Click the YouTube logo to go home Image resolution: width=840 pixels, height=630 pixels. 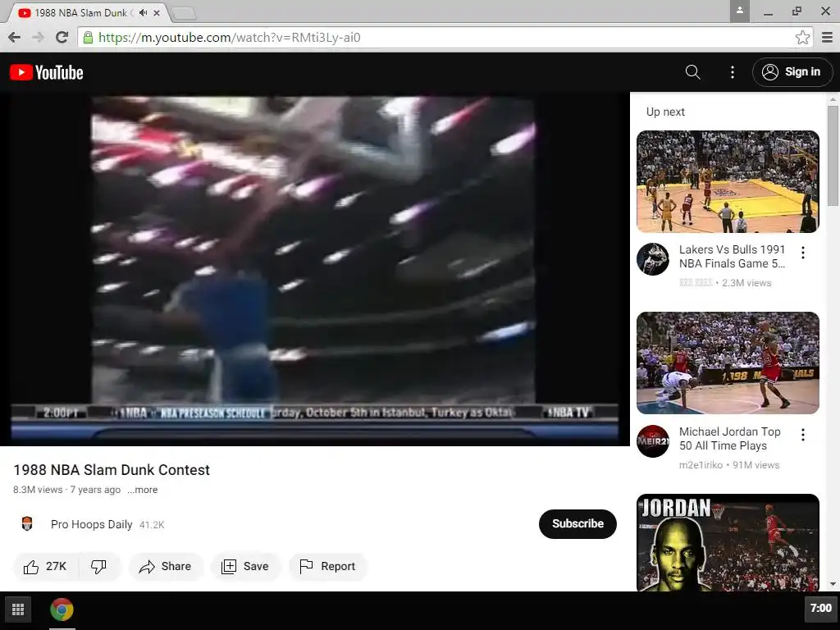[x=47, y=72]
